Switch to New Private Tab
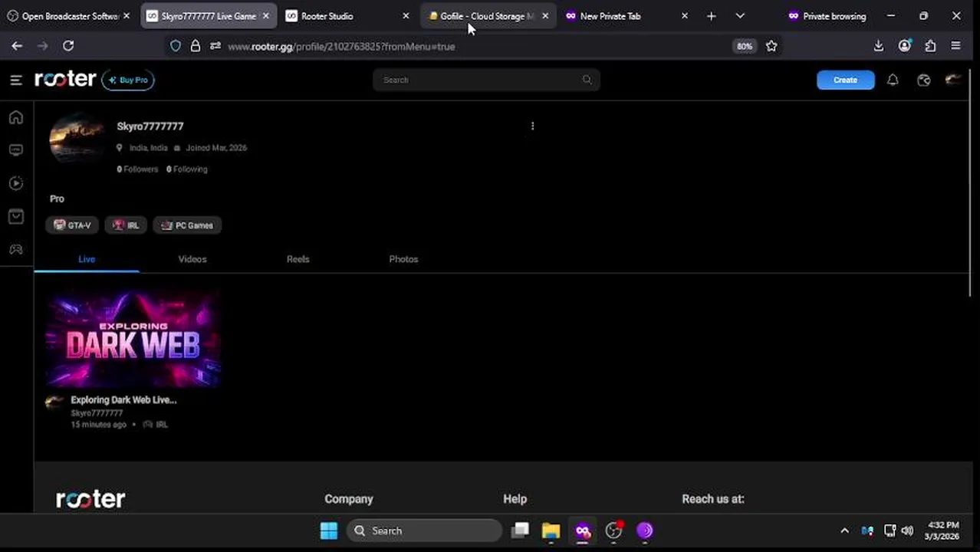 click(x=626, y=16)
